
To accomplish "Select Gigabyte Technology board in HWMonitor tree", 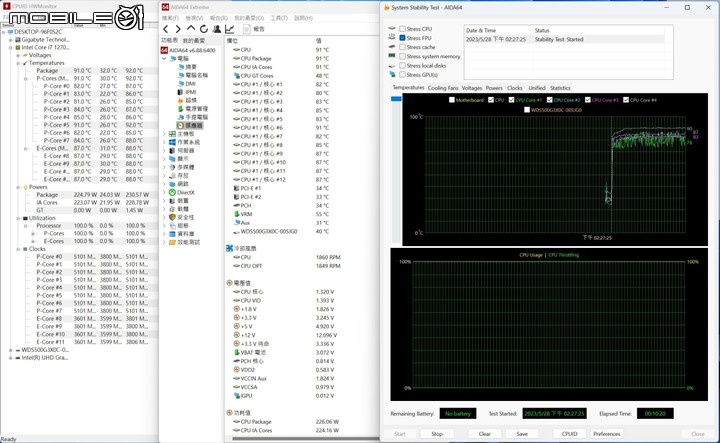I will tap(42, 39).
